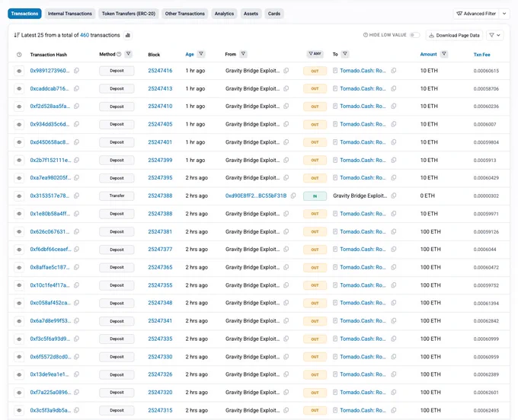Click Download Page Data button
The image size is (518, 420).
click(454, 35)
